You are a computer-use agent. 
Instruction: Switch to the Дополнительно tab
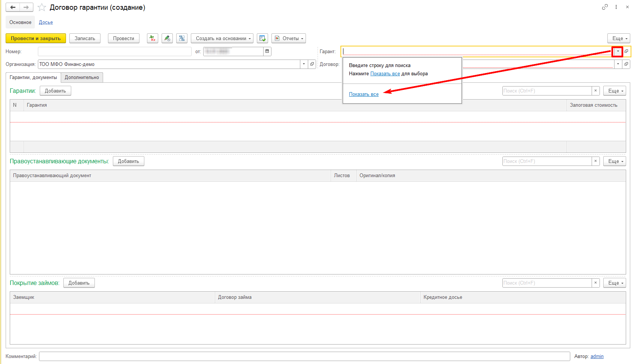[x=82, y=77]
